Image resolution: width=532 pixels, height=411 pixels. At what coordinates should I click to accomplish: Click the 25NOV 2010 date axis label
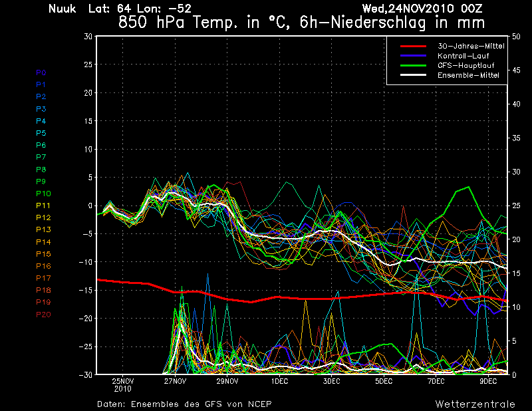(x=122, y=385)
